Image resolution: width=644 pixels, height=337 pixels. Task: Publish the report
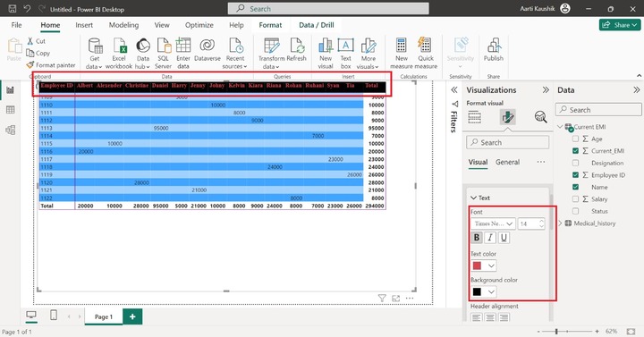click(493, 50)
